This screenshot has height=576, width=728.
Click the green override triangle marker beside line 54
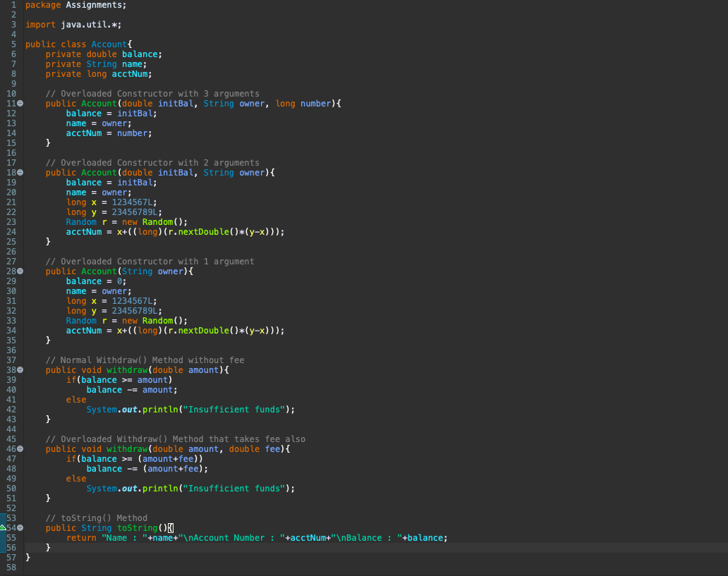tap(4, 528)
